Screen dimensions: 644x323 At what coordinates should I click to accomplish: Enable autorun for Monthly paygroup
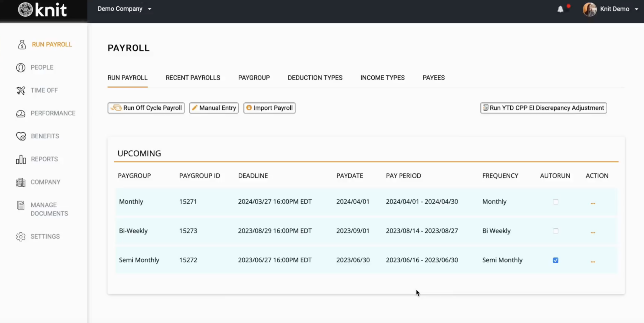[556, 202]
